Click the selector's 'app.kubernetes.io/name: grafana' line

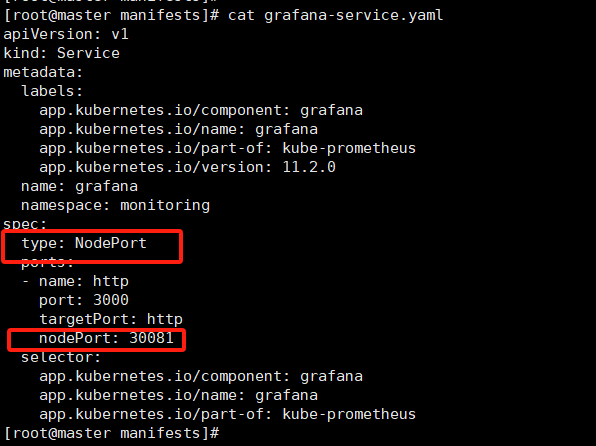click(179, 395)
